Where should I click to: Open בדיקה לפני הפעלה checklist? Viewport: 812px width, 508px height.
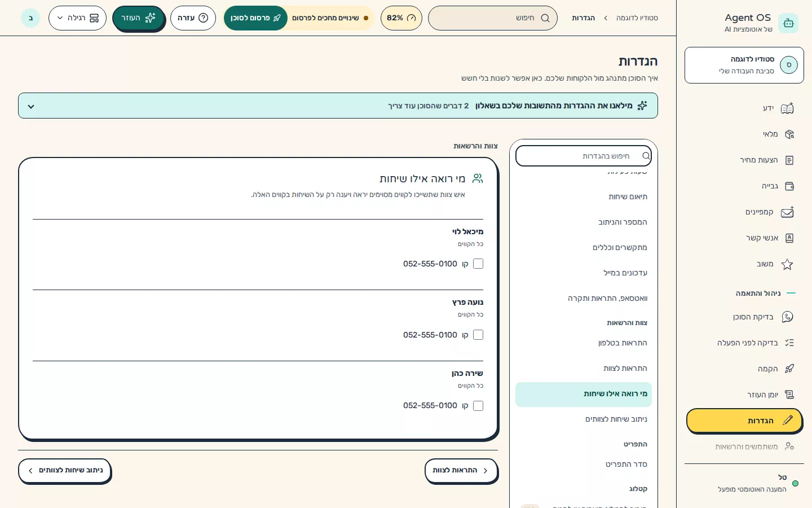[744, 343]
